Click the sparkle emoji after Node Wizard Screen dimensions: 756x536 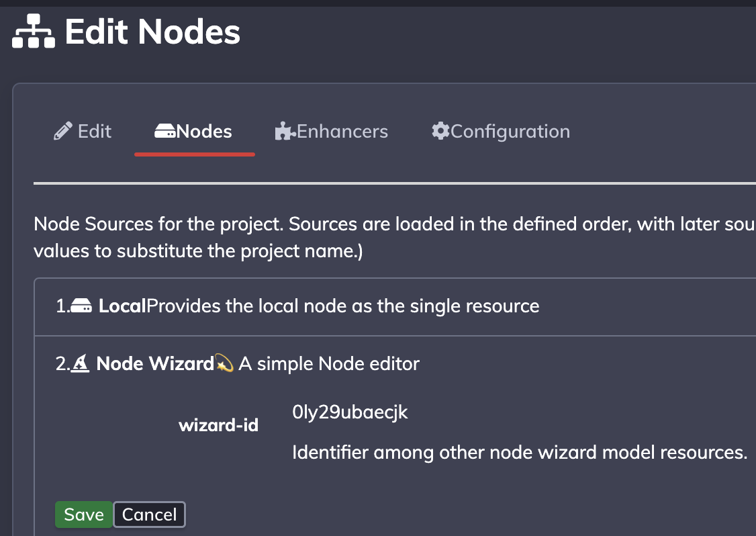tap(224, 363)
